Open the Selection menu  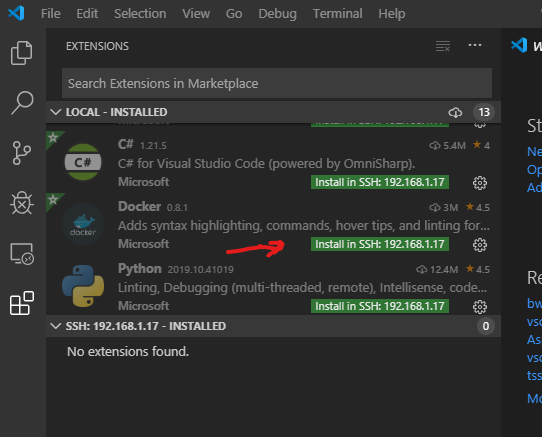tap(140, 14)
